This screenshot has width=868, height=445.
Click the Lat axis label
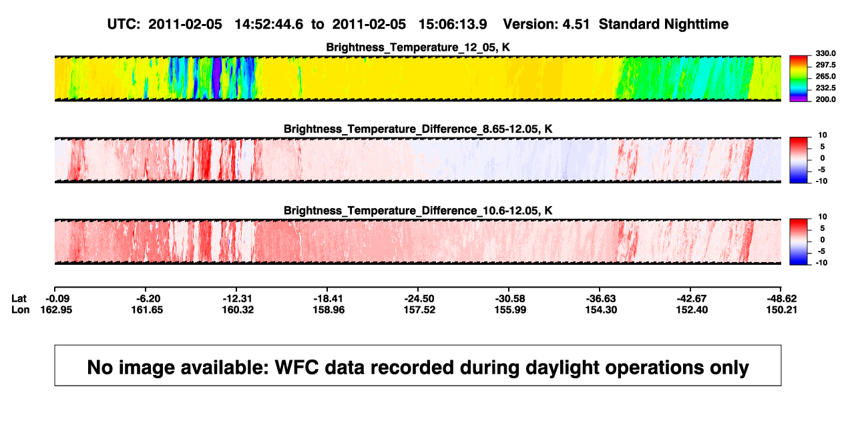coord(19,298)
